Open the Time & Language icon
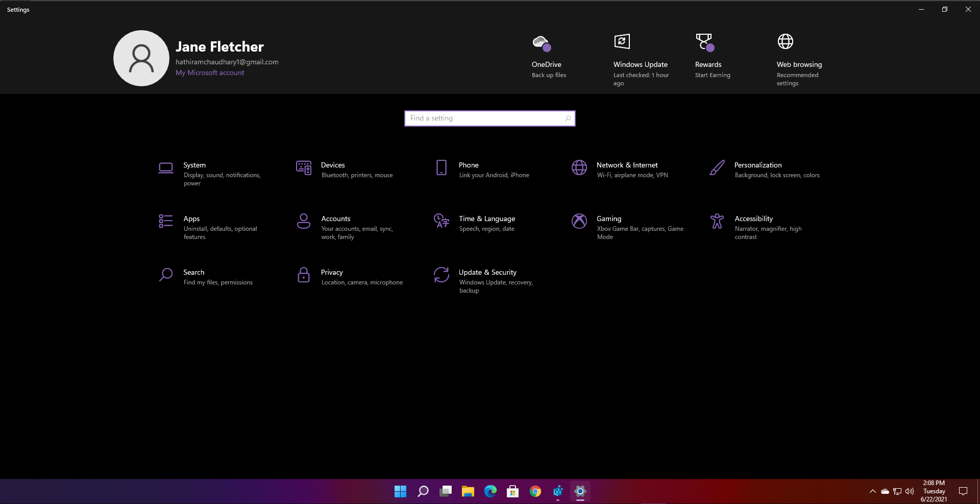The image size is (980, 504). point(442,221)
